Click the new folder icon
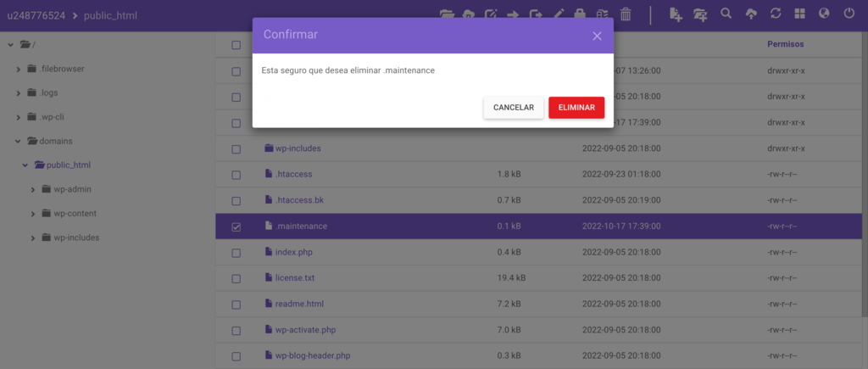This screenshot has height=369, width=868. pyautogui.click(x=700, y=14)
